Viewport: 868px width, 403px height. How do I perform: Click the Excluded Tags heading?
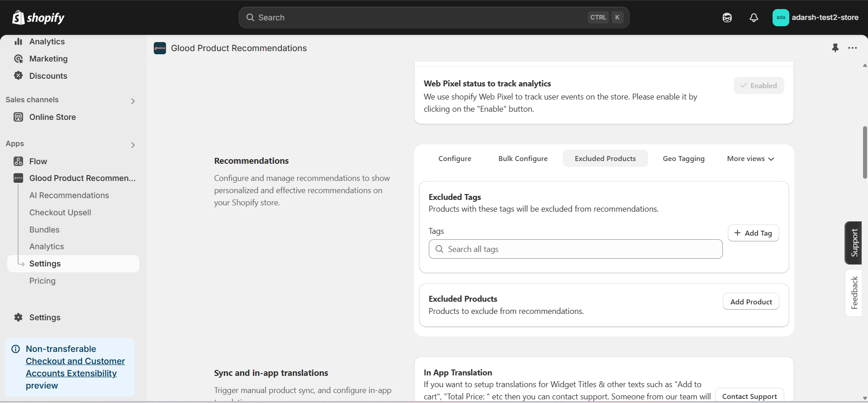click(x=455, y=197)
